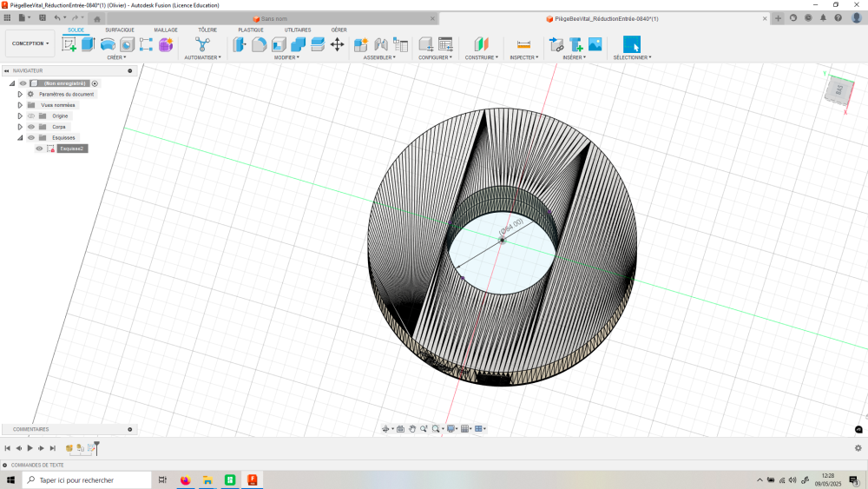This screenshot has height=489, width=868.
Task: Activate the Select tool
Action: point(632,44)
